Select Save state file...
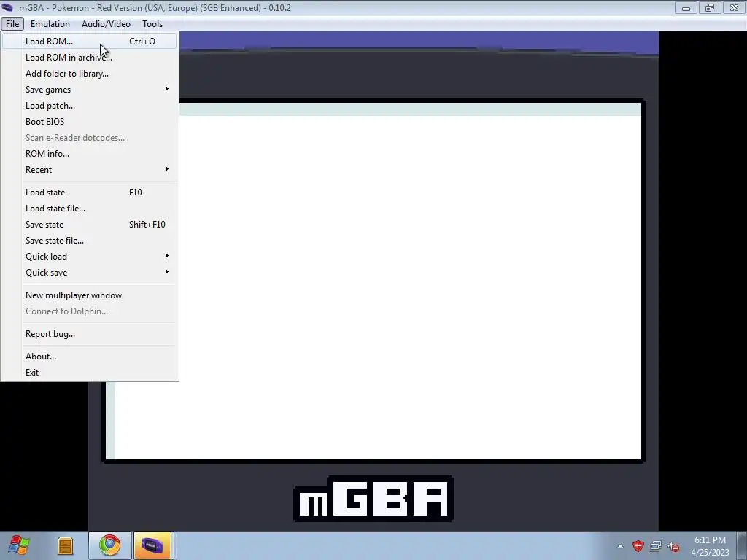747x560 pixels. pyautogui.click(x=90, y=241)
